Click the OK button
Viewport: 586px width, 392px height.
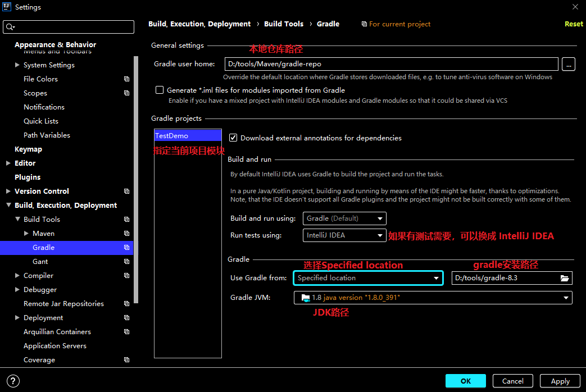466,381
